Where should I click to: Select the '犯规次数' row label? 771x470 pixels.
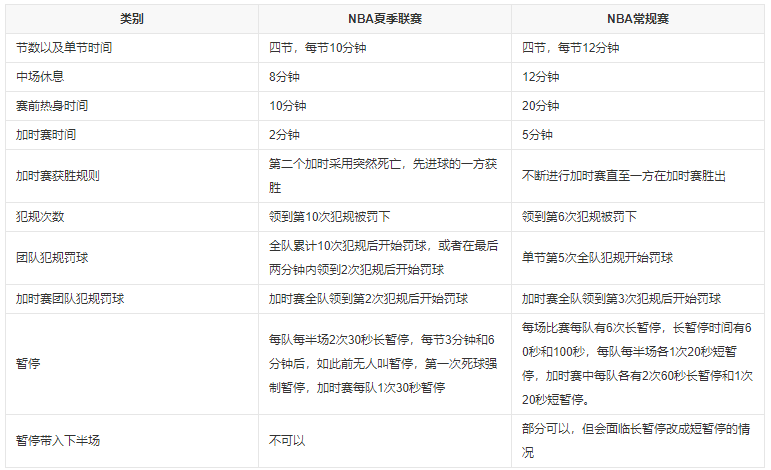(x=40, y=217)
